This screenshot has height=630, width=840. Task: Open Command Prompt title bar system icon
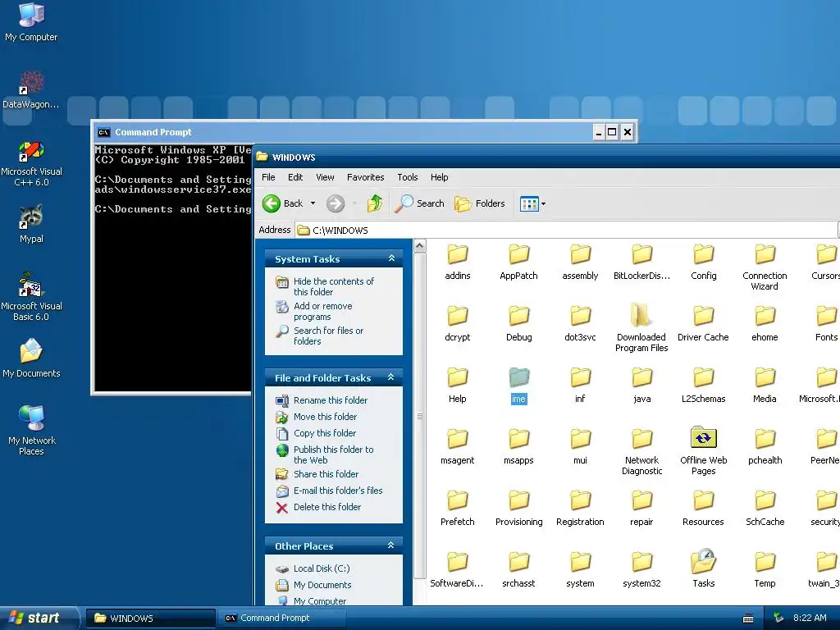click(104, 132)
